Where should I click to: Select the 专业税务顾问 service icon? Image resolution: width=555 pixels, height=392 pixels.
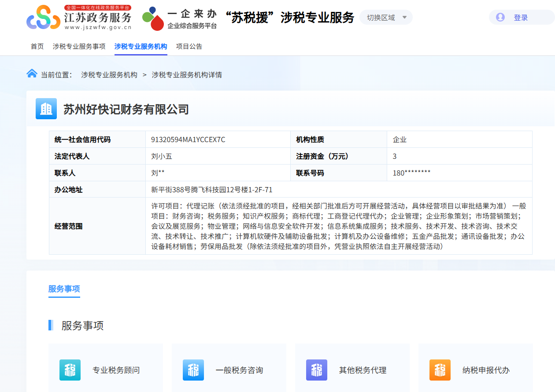(x=70, y=370)
